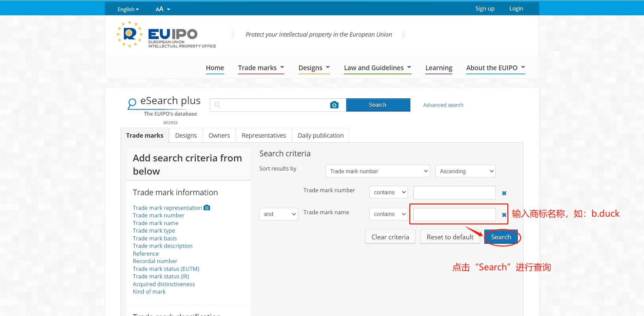Open the 'and' operator dropdown
This screenshot has width=644, height=316.
278,214
